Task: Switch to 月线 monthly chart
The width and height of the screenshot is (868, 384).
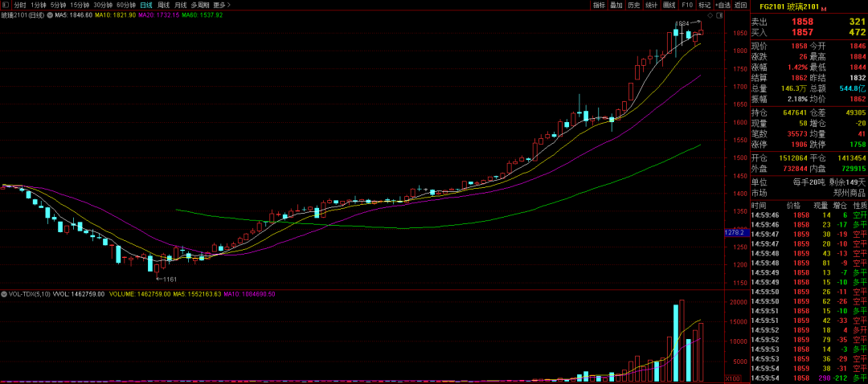Action: click(181, 5)
